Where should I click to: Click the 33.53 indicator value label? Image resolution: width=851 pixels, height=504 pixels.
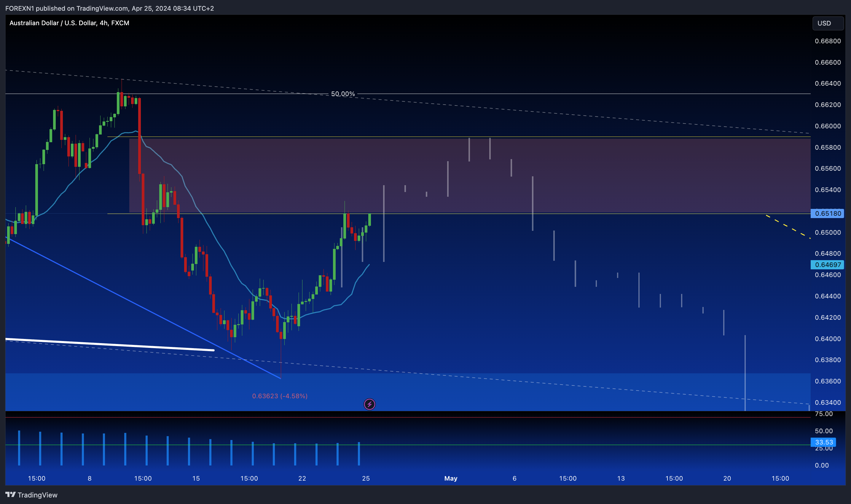pos(824,442)
